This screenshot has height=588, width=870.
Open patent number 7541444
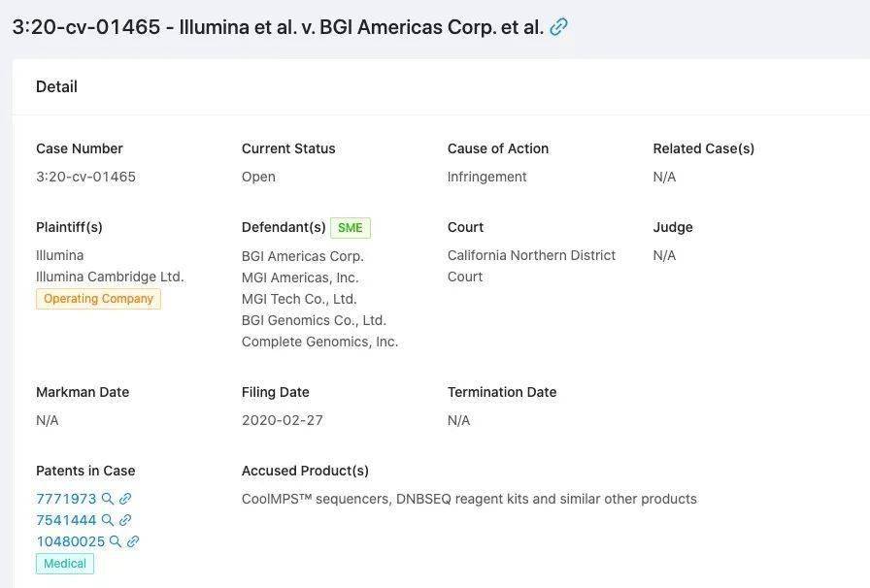(x=66, y=520)
